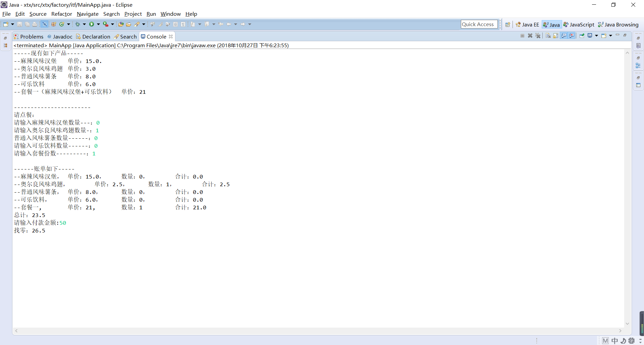Open the Task List icon in right trim
644x345 pixels.
coord(638,46)
